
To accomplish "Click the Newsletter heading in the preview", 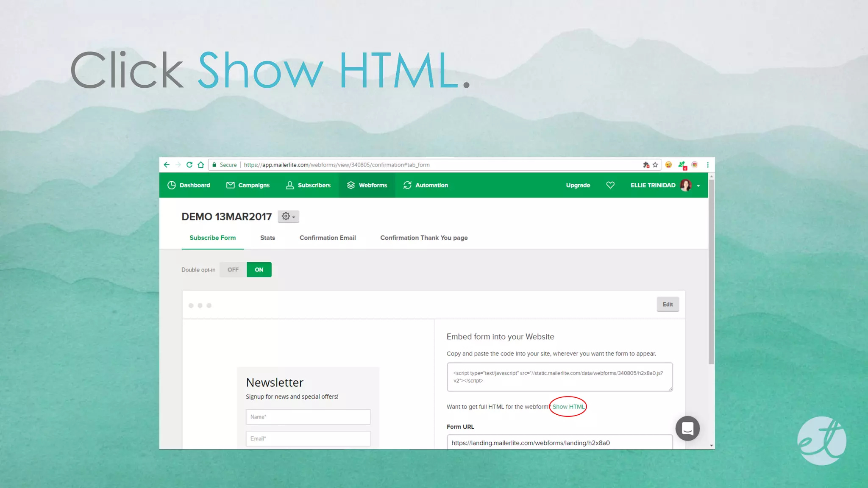I will tap(275, 383).
